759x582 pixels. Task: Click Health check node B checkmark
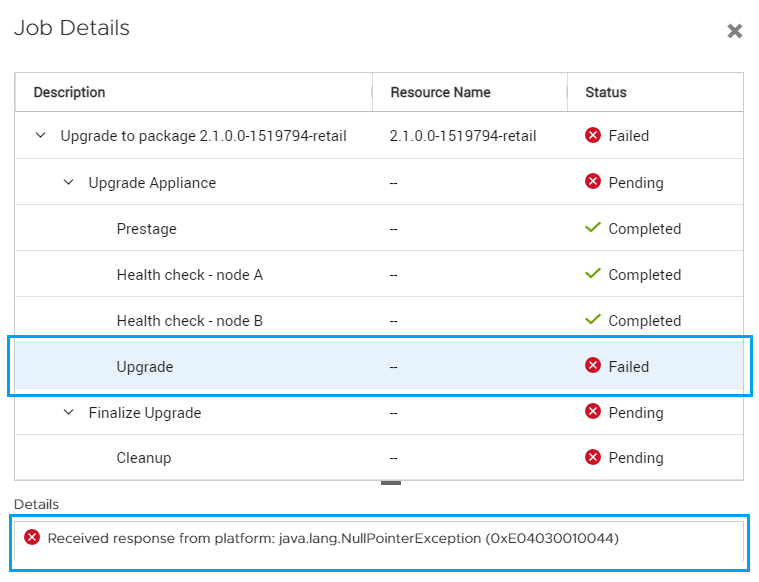tap(593, 320)
